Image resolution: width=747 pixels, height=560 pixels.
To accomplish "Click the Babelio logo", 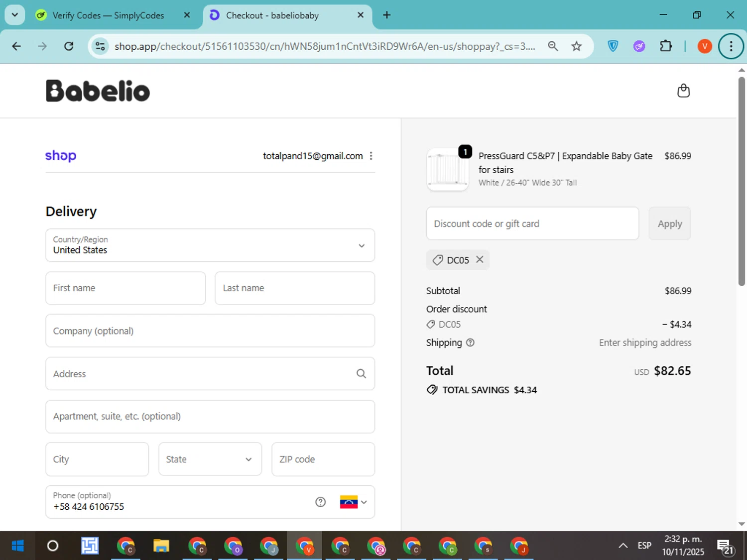I will click(98, 91).
